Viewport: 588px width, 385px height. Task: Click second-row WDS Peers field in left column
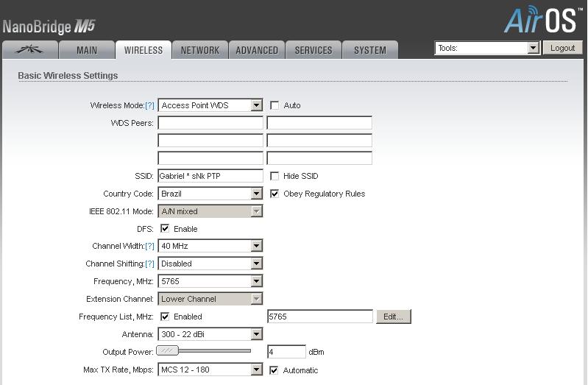[210, 141]
